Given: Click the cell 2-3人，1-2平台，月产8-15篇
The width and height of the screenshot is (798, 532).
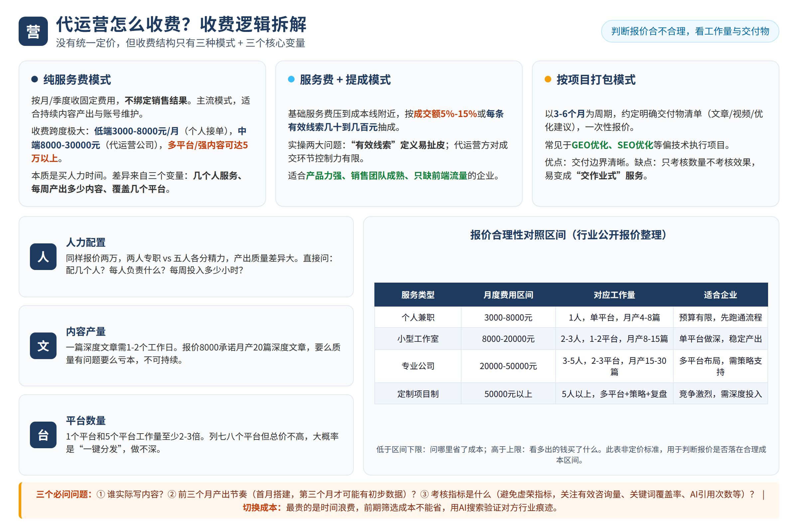Looking at the screenshot, I should coord(614,338).
